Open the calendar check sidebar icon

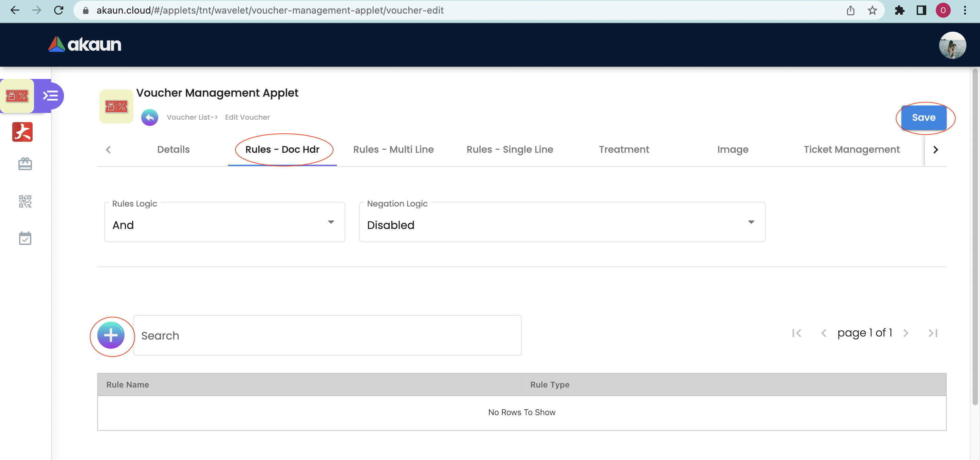click(25, 238)
